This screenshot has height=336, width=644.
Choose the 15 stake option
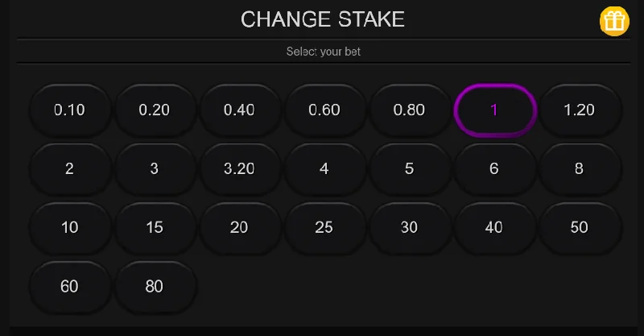point(155,227)
